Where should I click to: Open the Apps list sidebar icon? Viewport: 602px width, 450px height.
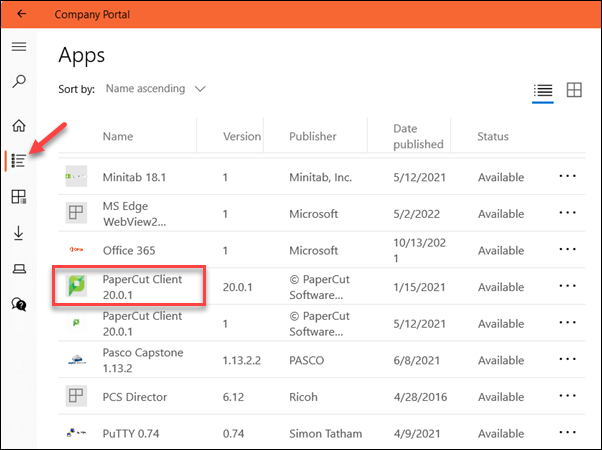pos(18,160)
